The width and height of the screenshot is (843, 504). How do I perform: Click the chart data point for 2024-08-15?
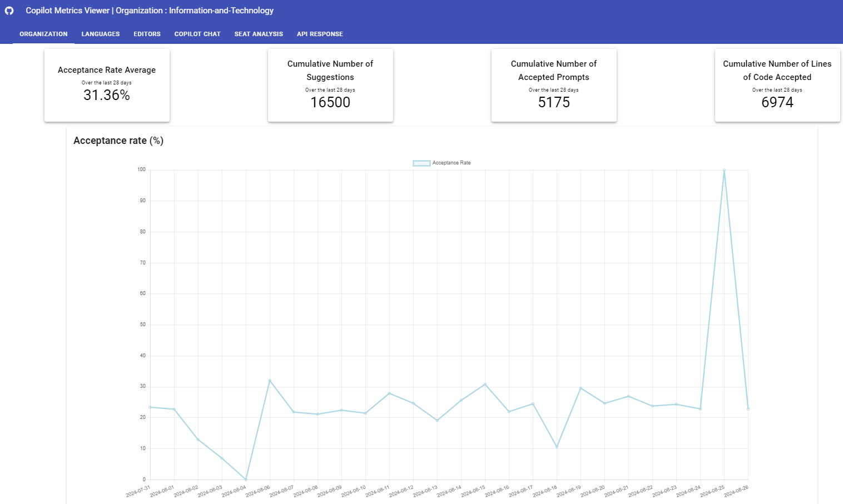pyautogui.click(x=485, y=384)
